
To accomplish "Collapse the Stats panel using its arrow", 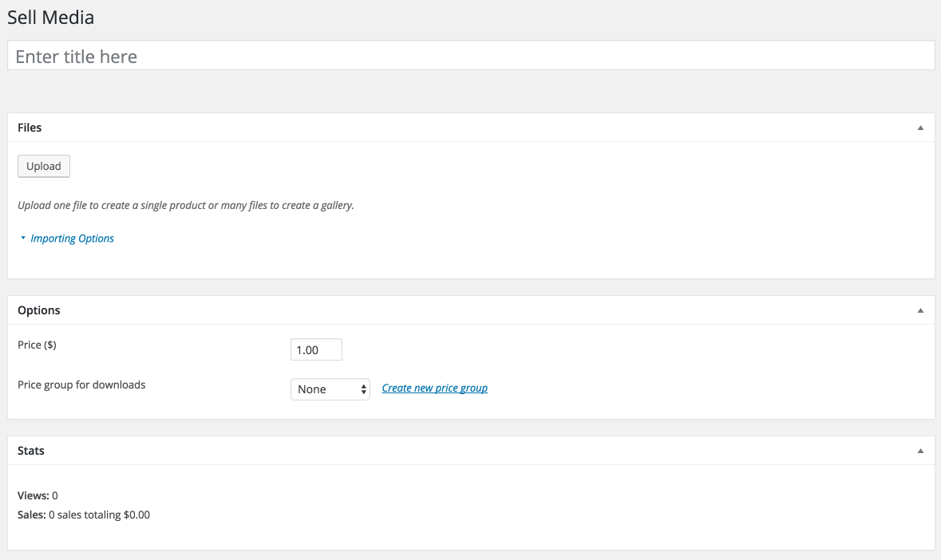I will 920,451.
